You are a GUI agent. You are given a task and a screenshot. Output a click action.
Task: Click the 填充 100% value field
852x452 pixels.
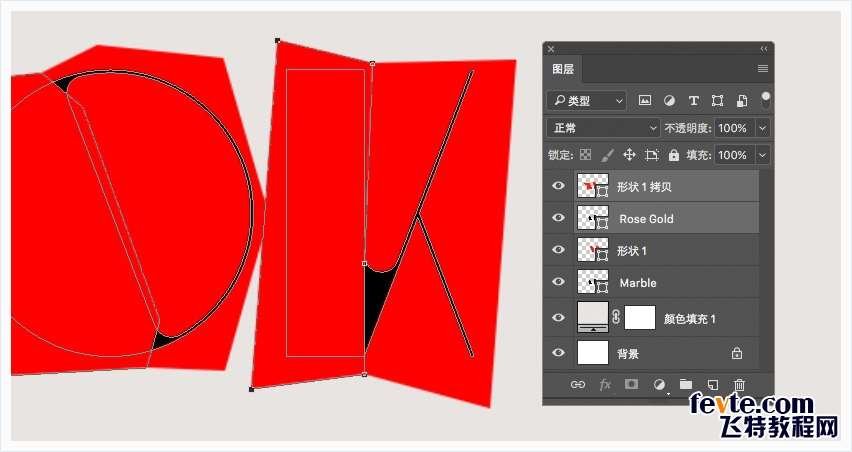pos(735,155)
